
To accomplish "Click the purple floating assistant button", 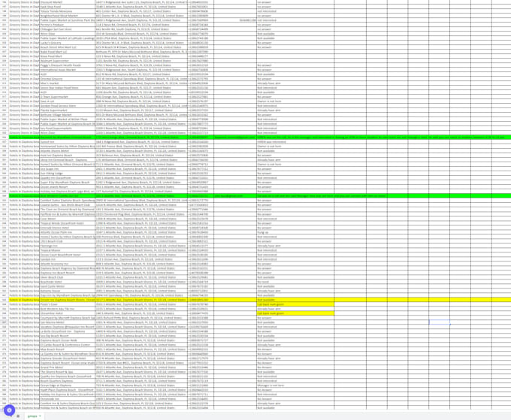I will point(9,410).
